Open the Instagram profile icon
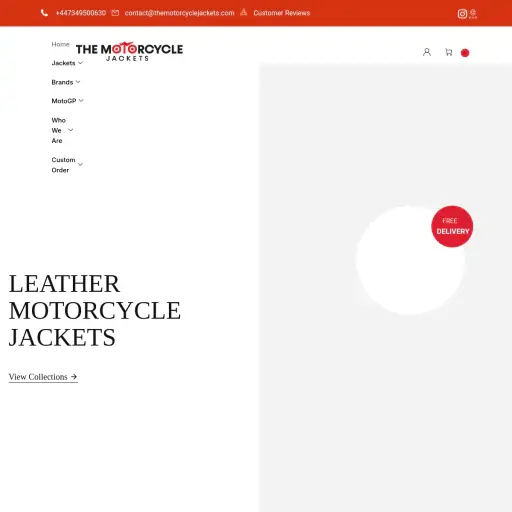The height and width of the screenshot is (512, 512). tap(462, 14)
